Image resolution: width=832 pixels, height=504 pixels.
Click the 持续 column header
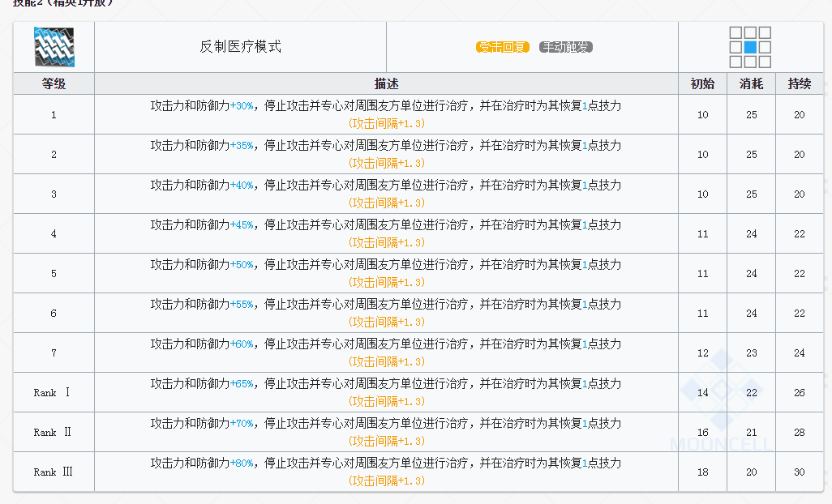point(799,83)
